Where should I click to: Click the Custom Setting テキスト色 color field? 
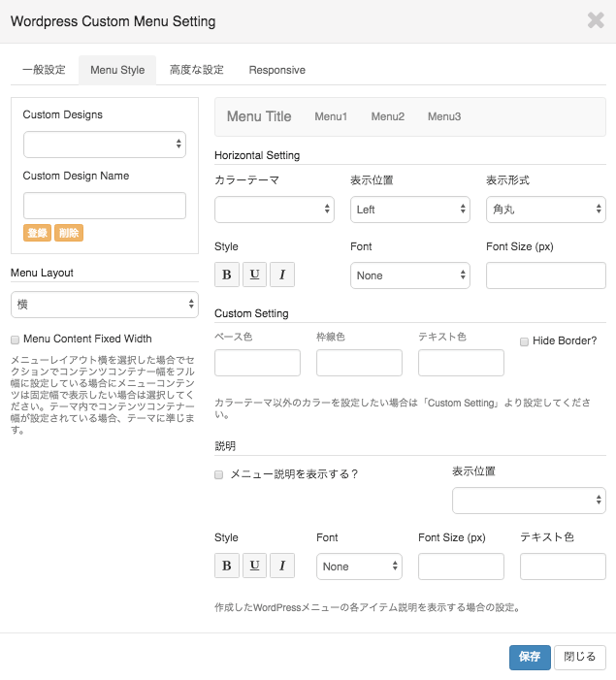[x=461, y=363]
